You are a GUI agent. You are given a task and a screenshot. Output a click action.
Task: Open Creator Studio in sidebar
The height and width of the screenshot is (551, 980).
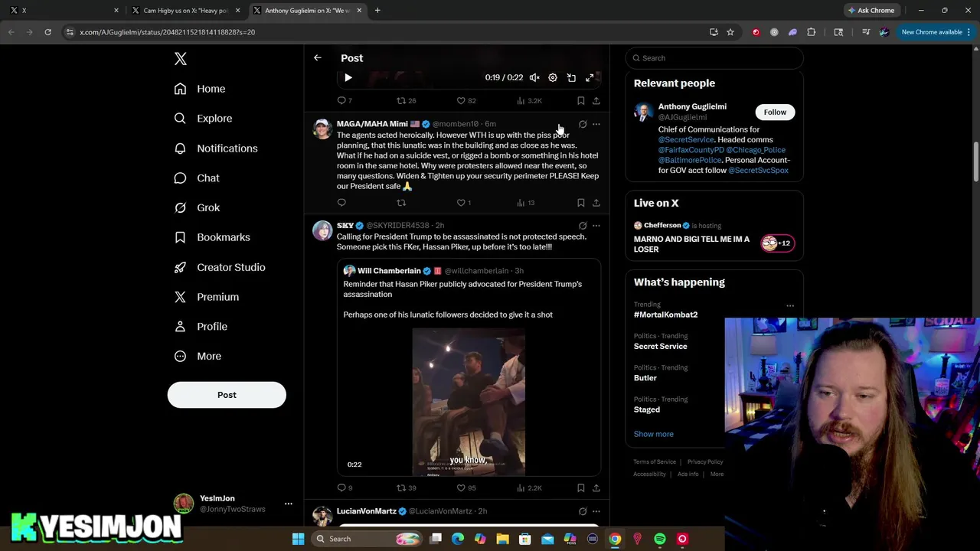click(x=219, y=267)
